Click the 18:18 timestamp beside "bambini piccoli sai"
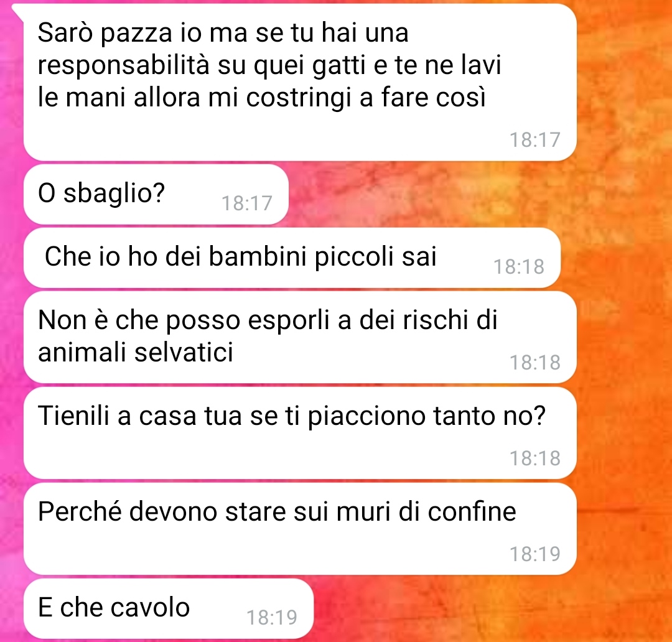 tap(518, 267)
